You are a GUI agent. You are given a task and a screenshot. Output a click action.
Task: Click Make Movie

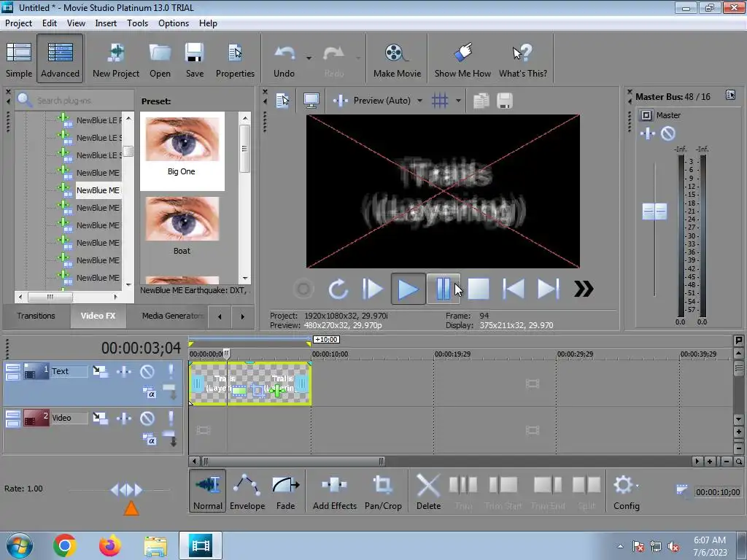coord(397,59)
